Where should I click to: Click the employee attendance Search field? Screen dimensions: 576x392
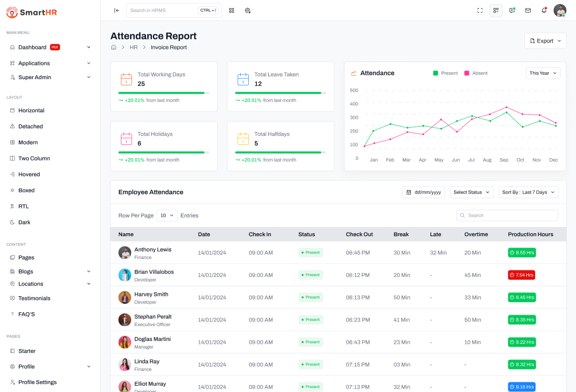coord(507,215)
